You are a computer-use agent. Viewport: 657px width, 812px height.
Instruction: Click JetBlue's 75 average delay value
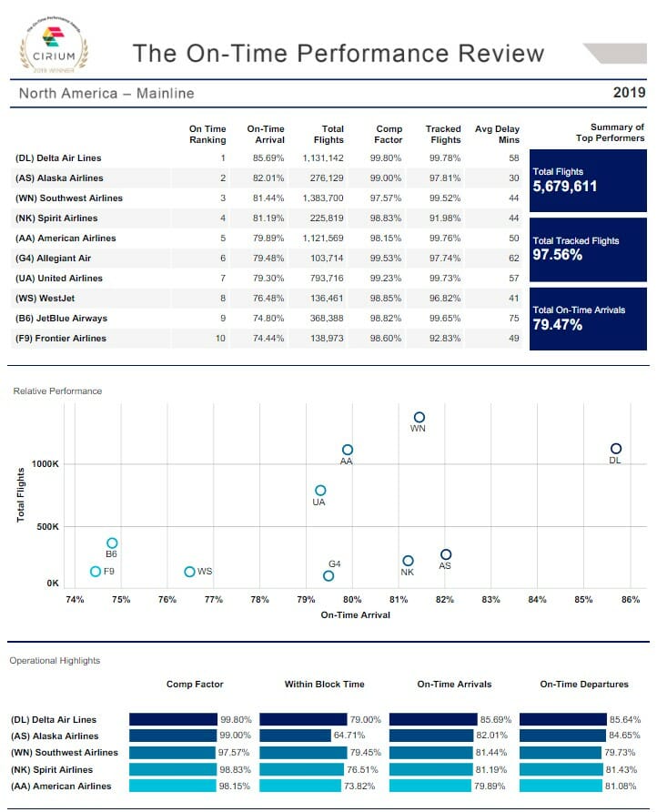coord(513,318)
